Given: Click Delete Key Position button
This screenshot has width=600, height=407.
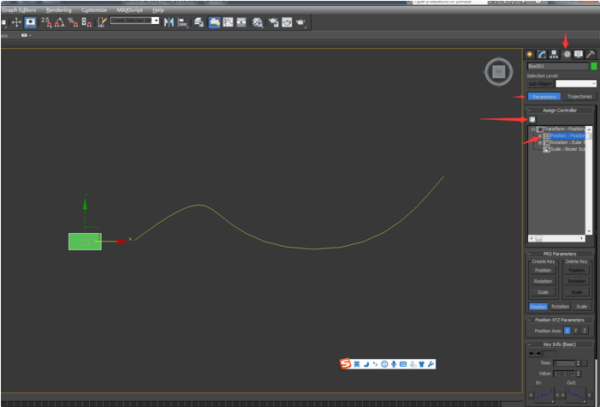Looking at the screenshot, I should (x=577, y=270).
